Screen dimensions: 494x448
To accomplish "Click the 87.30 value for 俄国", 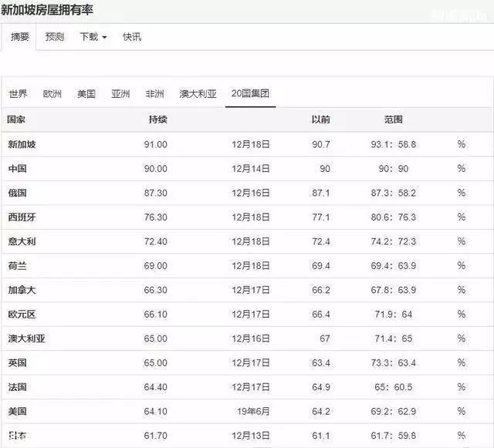I will click(x=156, y=193).
